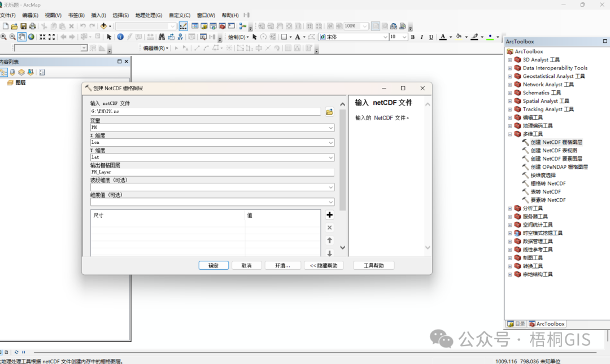Open the X 维度 dropdown showing lon

tap(330, 143)
